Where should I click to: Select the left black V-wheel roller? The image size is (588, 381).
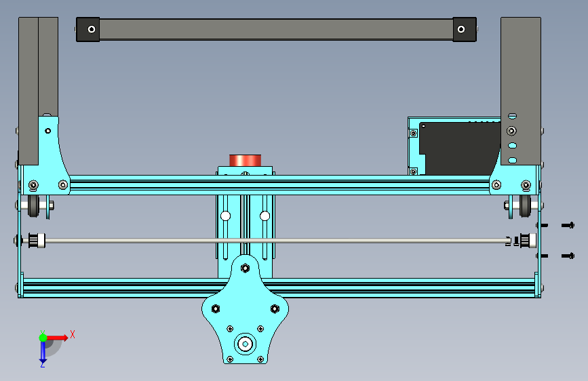(x=34, y=205)
